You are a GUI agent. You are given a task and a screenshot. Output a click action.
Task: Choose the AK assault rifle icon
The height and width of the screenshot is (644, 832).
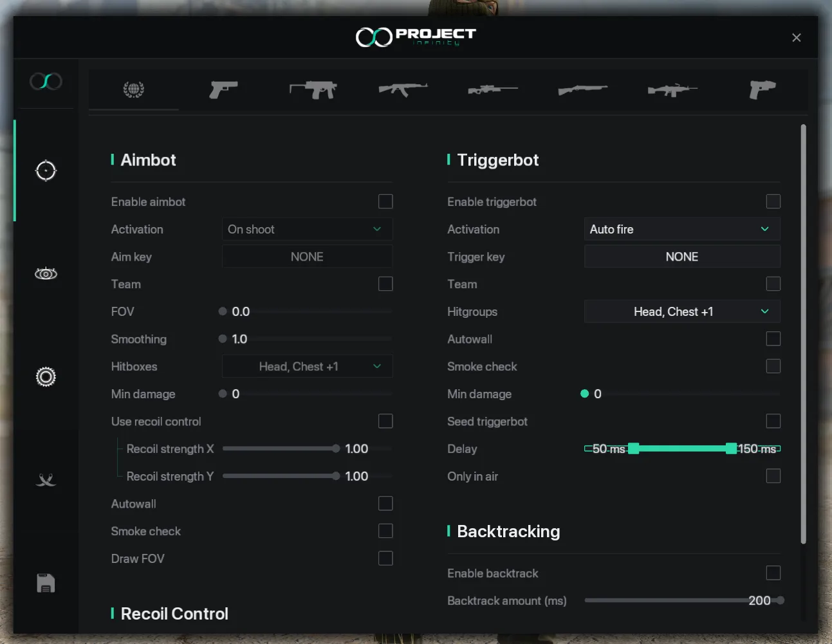click(x=403, y=89)
